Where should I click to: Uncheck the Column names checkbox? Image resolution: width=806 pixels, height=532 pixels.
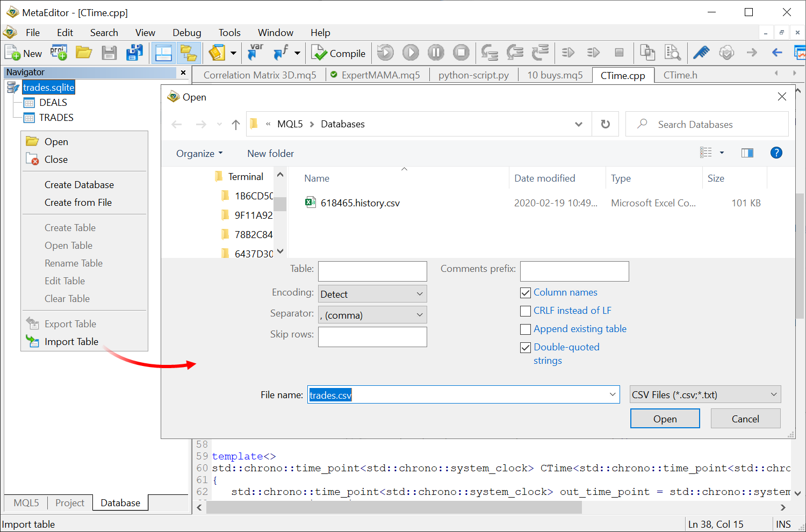[526, 293]
